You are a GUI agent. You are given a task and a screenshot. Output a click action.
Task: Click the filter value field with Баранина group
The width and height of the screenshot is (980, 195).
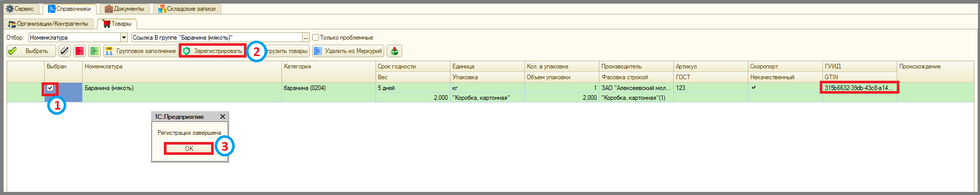[x=217, y=38]
